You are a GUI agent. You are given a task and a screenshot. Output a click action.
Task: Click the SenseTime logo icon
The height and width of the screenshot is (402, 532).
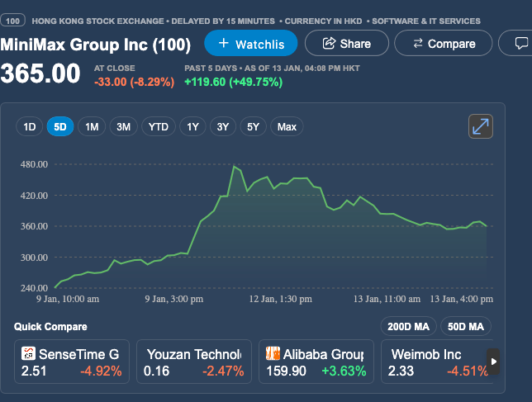pos(28,354)
